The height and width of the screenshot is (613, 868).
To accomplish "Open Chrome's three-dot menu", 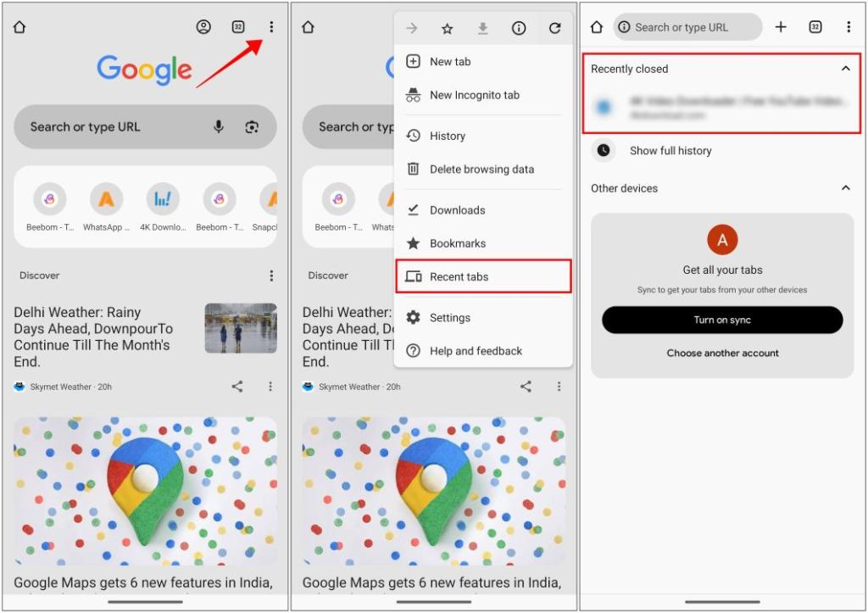I will pos(270,26).
